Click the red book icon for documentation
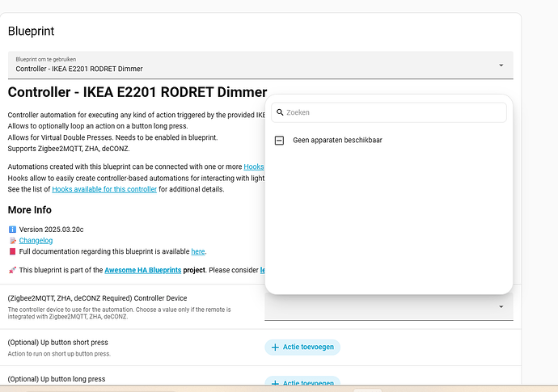Viewport: 558px width, 392px height. click(12, 251)
